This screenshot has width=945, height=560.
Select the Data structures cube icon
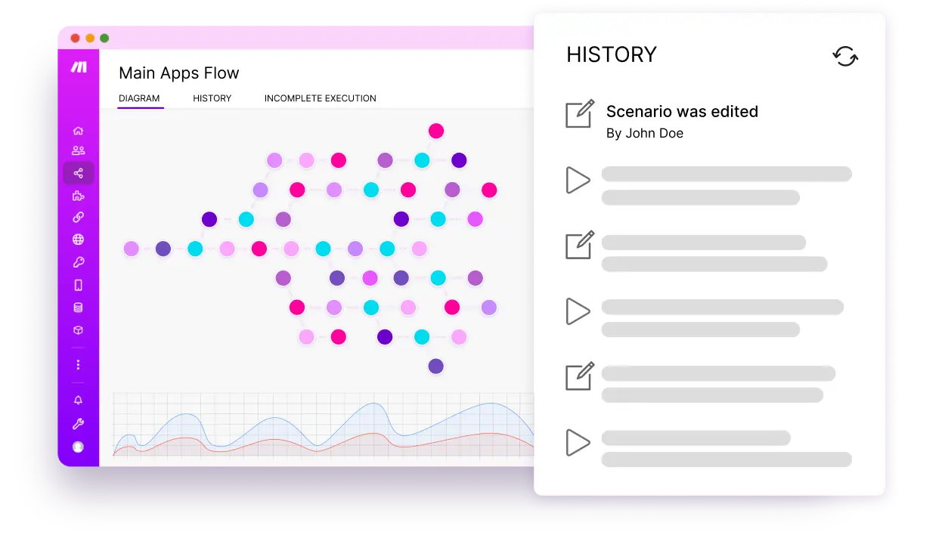pos(78,330)
